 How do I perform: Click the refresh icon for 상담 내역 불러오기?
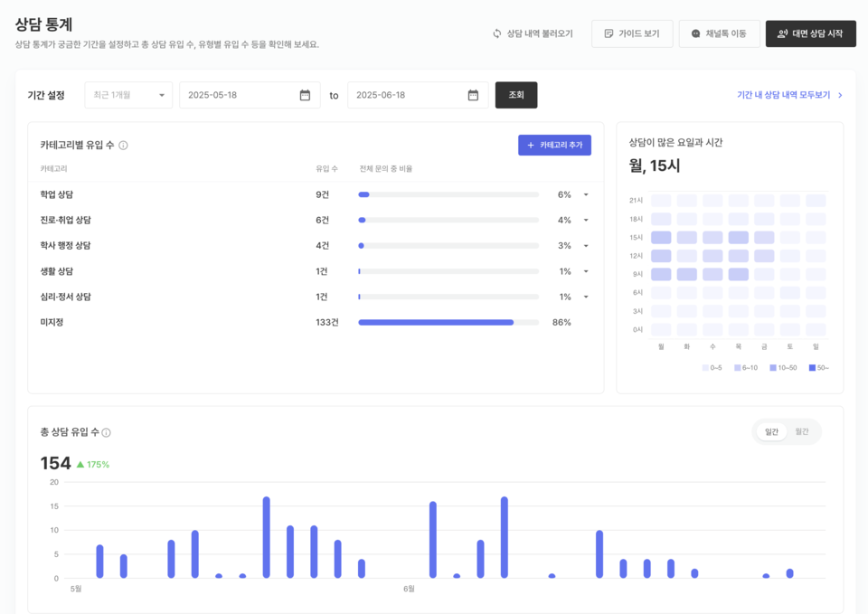click(496, 33)
